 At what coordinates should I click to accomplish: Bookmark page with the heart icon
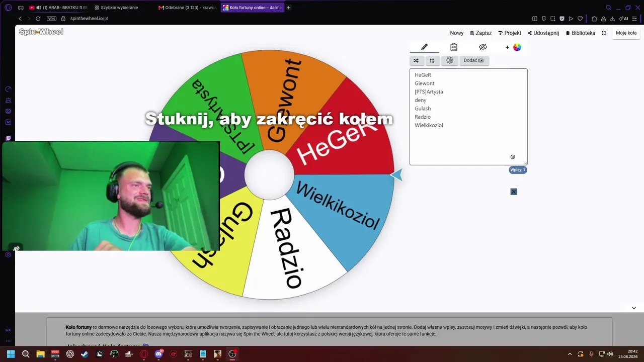click(x=580, y=19)
